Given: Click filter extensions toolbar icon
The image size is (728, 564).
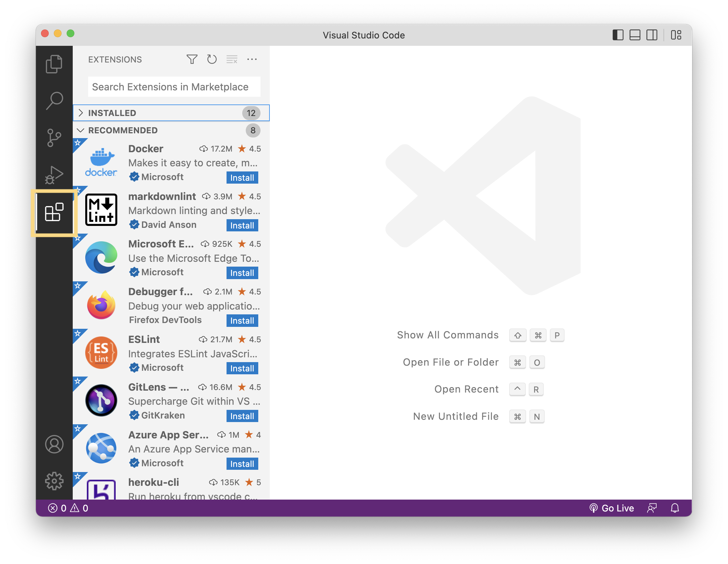Looking at the screenshot, I should [x=192, y=60].
